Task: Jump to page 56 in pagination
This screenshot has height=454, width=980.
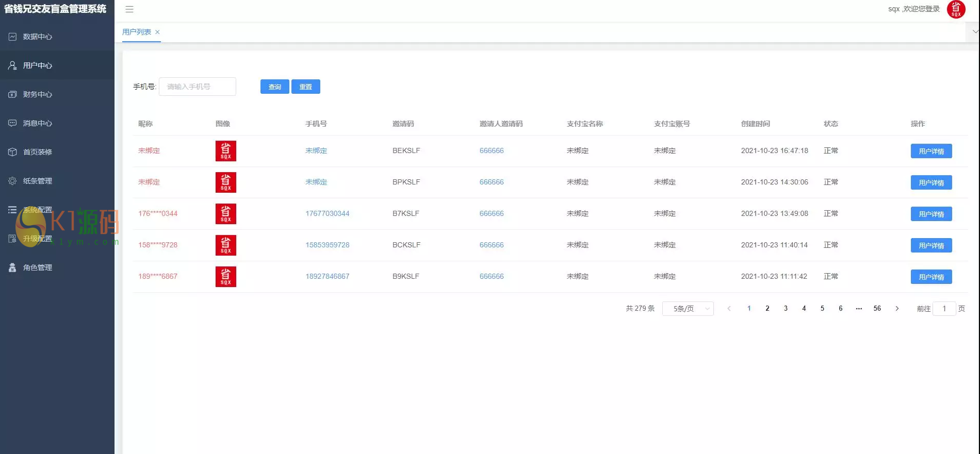Action: pos(877,309)
